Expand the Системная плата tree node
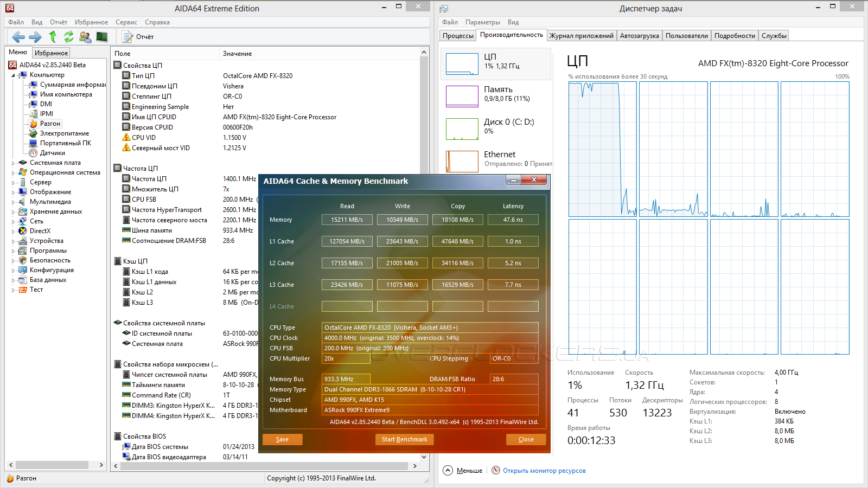Viewport: 868px width, 488px height. [13, 163]
